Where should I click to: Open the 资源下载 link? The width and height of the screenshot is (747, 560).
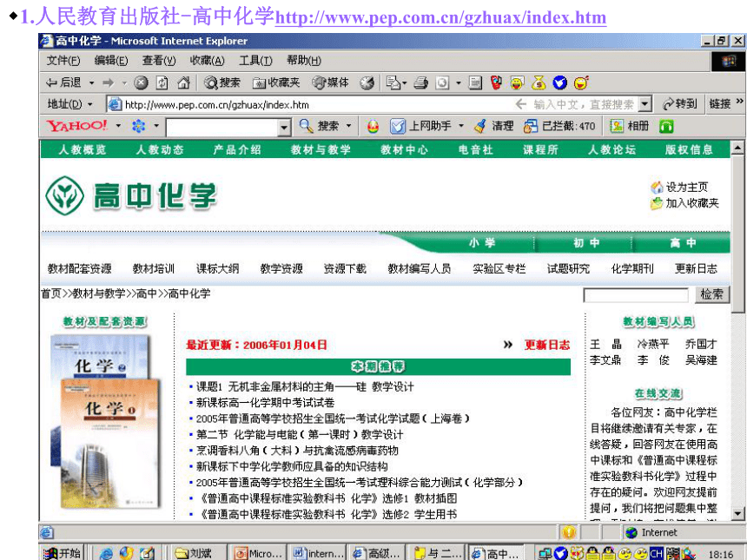pos(345,268)
